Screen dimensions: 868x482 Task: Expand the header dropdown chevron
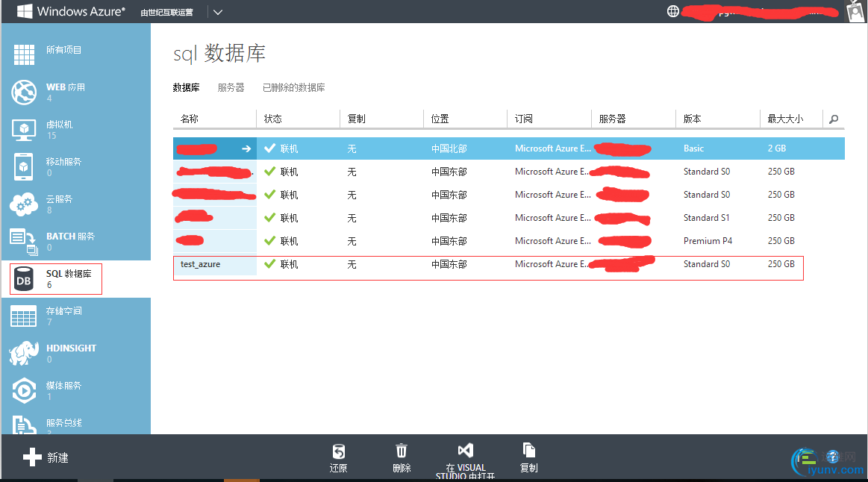click(217, 12)
